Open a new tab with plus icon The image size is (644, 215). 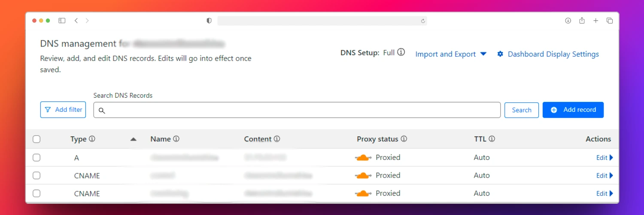click(x=595, y=21)
